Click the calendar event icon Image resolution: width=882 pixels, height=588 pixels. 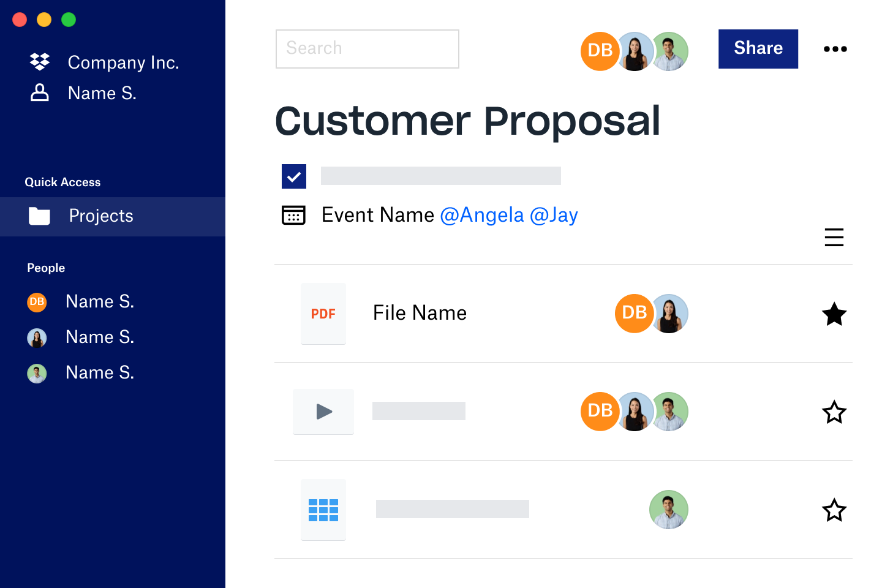[x=293, y=215]
